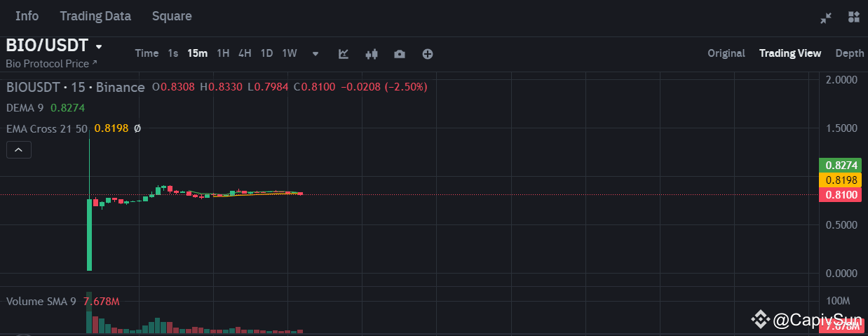Switch chart to 4H timeframe

[245, 53]
